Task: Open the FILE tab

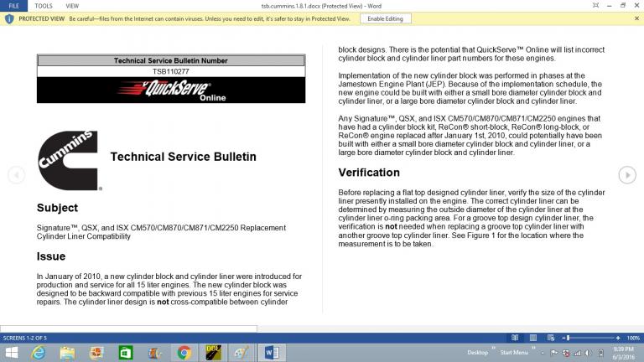Action: pyautogui.click(x=13, y=6)
